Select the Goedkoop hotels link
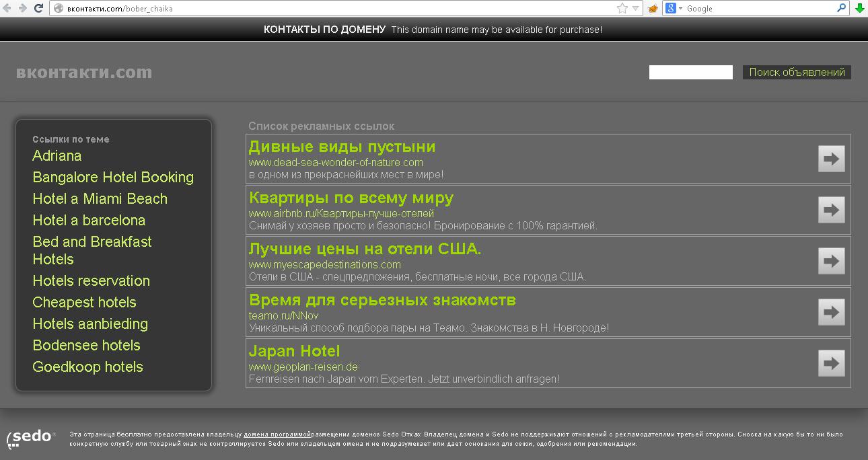Viewport: 868px width, 460px height. [x=88, y=367]
